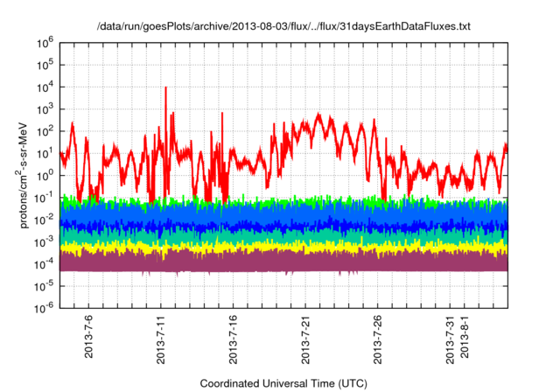The image size is (560, 392).
Task: Click the y-axis tick label 10^3
Action: pyautogui.click(x=45, y=109)
